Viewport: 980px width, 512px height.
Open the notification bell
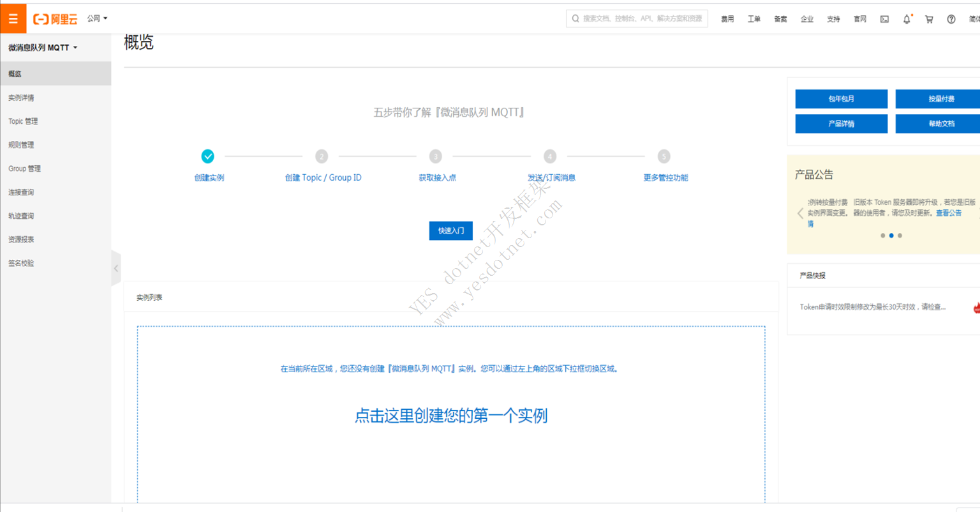907,19
